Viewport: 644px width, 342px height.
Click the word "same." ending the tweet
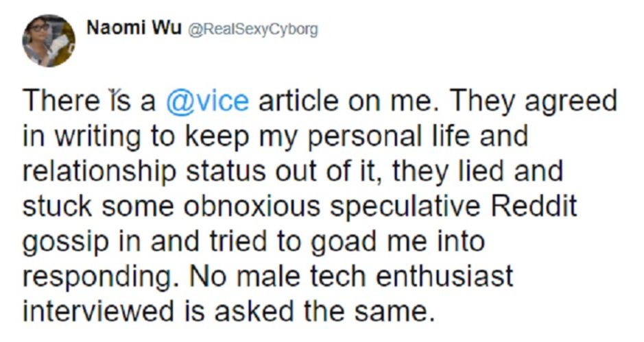click(395, 312)
